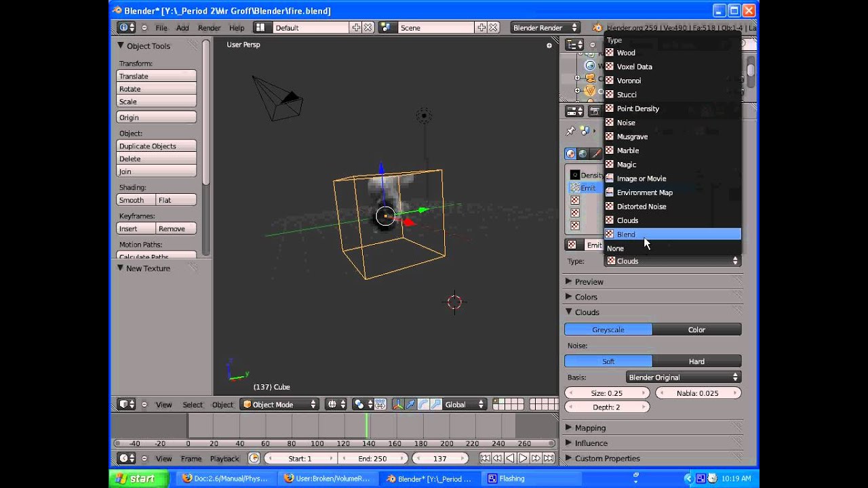Open the Render menu

(x=209, y=28)
